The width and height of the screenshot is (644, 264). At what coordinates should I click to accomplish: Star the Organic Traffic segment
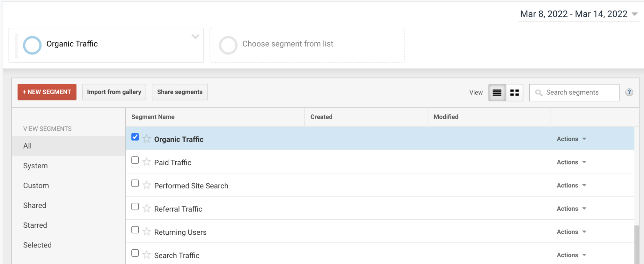[147, 139]
